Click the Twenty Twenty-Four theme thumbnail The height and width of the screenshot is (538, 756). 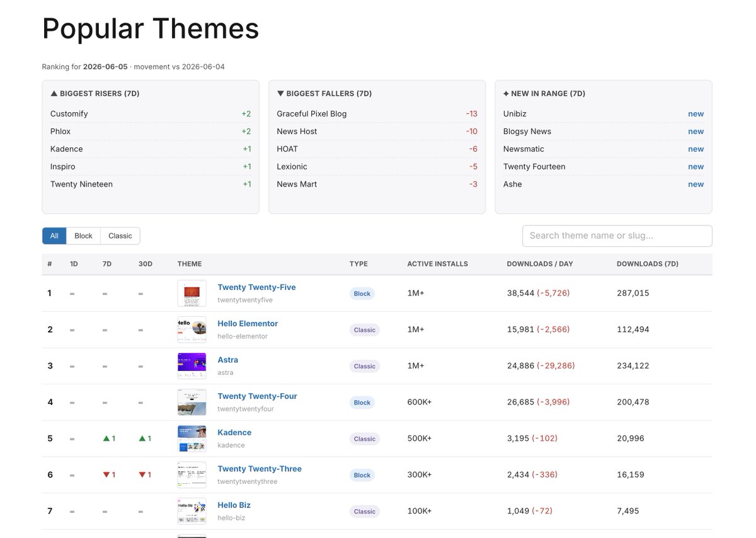click(x=192, y=403)
